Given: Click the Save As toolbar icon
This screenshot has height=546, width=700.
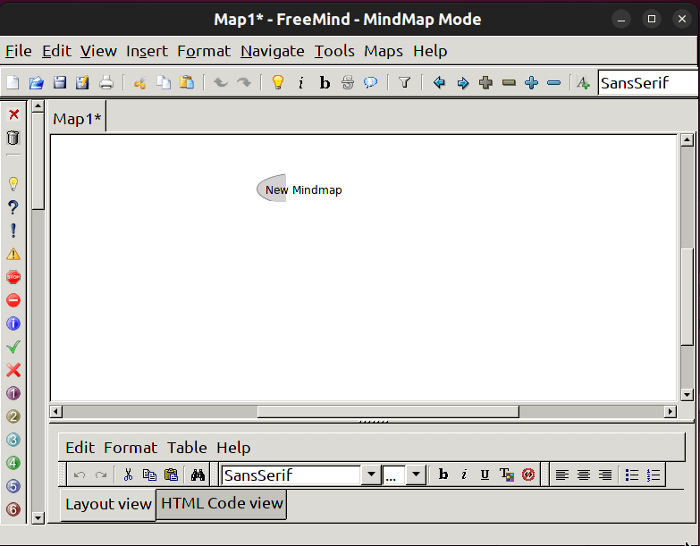Looking at the screenshot, I should [83, 83].
